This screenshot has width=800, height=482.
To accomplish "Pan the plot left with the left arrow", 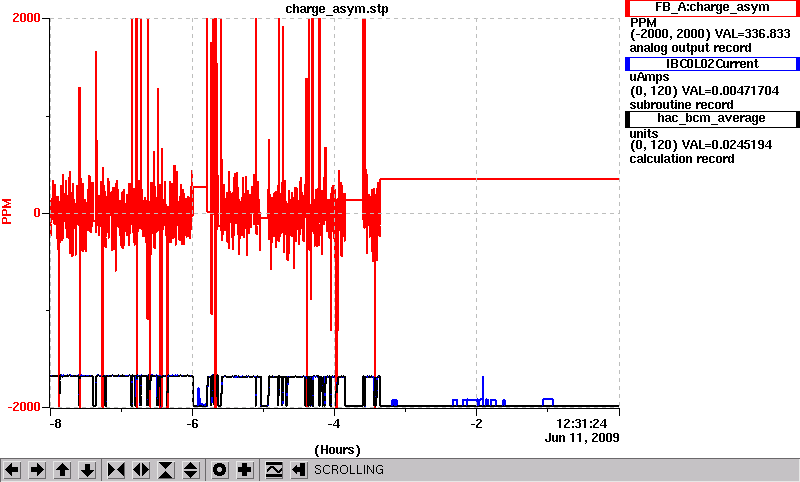I will point(12,470).
